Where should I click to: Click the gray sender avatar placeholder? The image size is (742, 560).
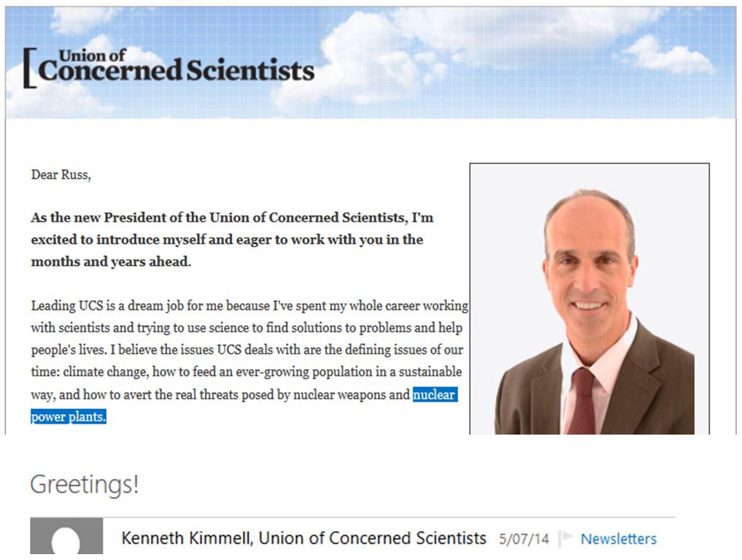click(66, 537)
